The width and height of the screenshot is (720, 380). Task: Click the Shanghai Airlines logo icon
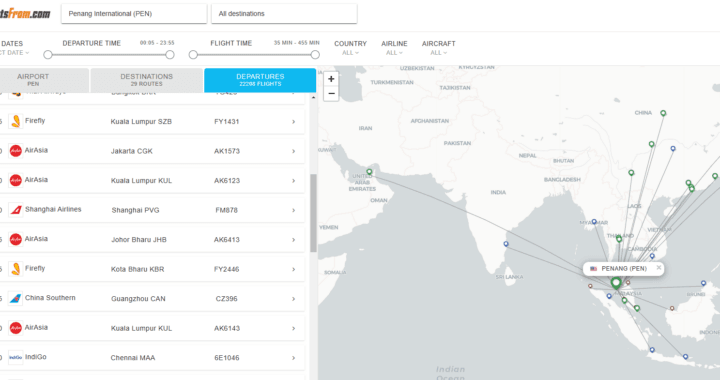(16, 210)
